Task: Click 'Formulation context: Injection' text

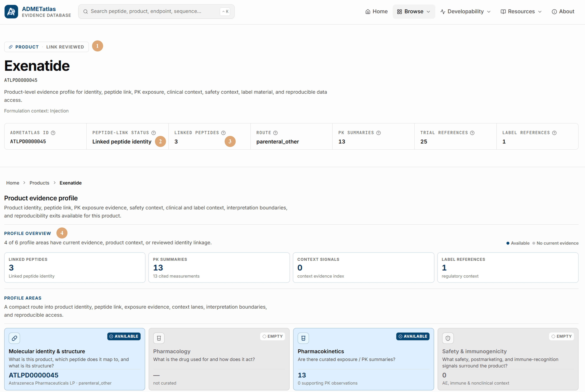Action: point(36,111)
